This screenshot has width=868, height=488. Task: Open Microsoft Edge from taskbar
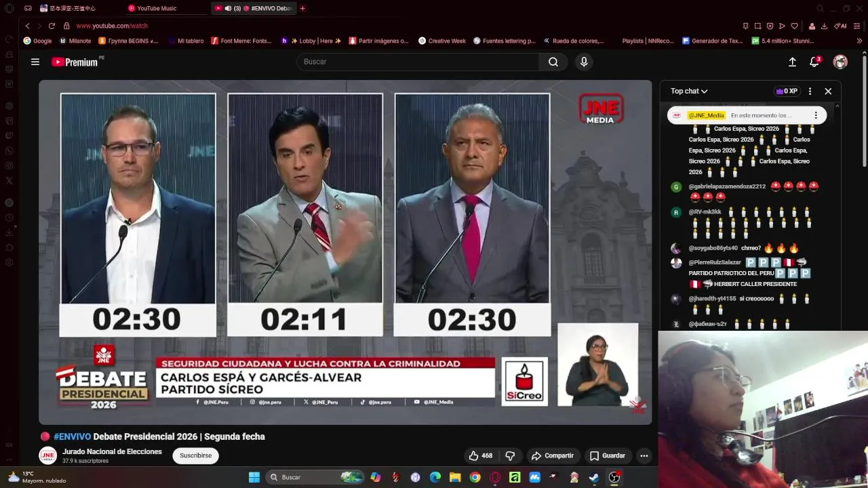[x=435, y=477]
